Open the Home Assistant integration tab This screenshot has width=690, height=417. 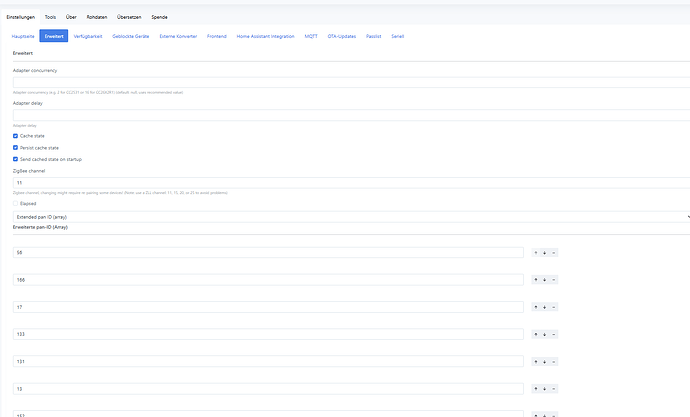[x=265, y=36]
